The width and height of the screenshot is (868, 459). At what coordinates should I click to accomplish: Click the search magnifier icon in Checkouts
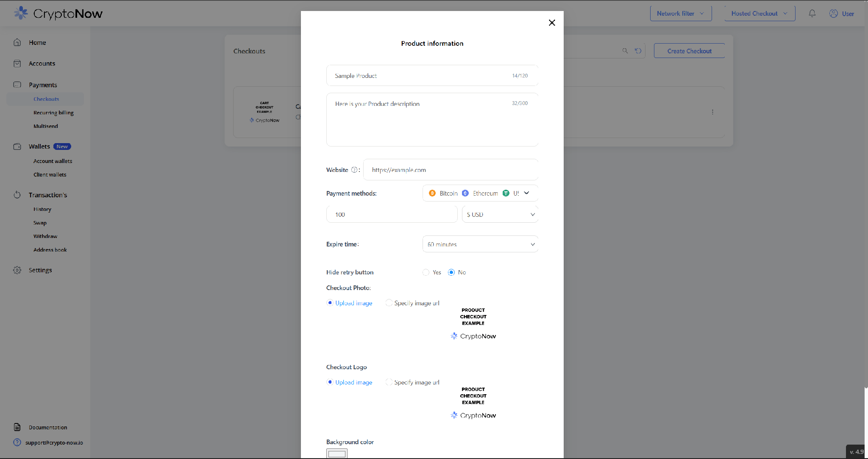[625, 51]
